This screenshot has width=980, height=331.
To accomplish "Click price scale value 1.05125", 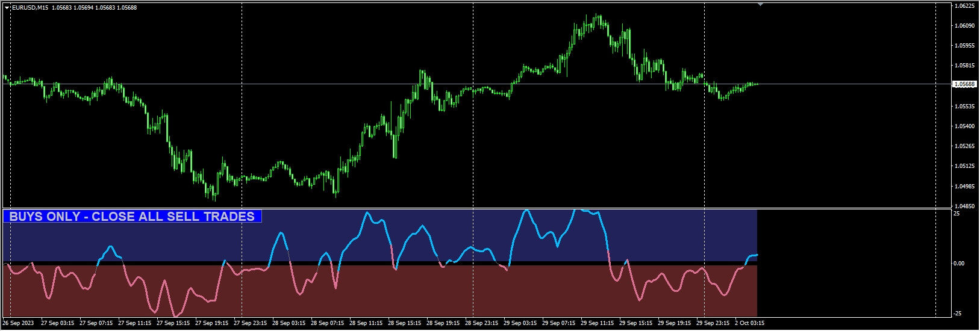I will tap(964, 166).
